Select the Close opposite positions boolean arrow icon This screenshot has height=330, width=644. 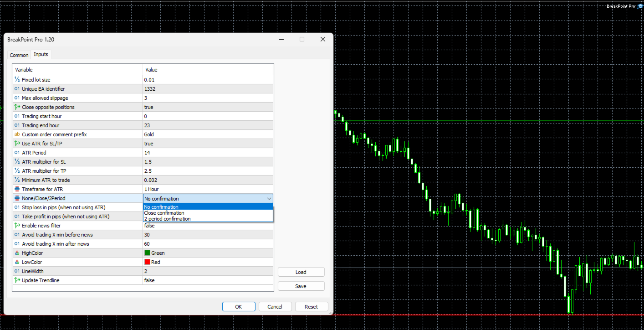[x=17, y=107]
